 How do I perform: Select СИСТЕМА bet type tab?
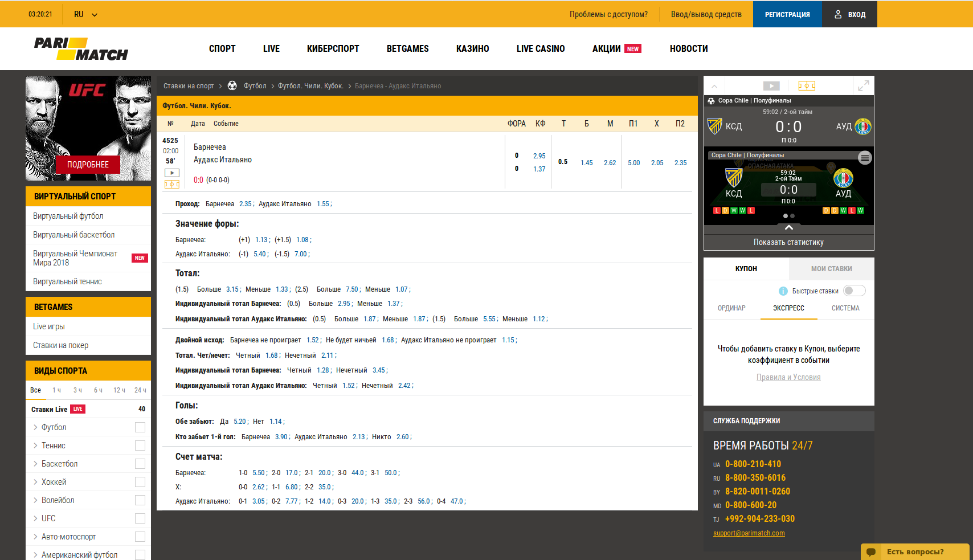[845, 308]
